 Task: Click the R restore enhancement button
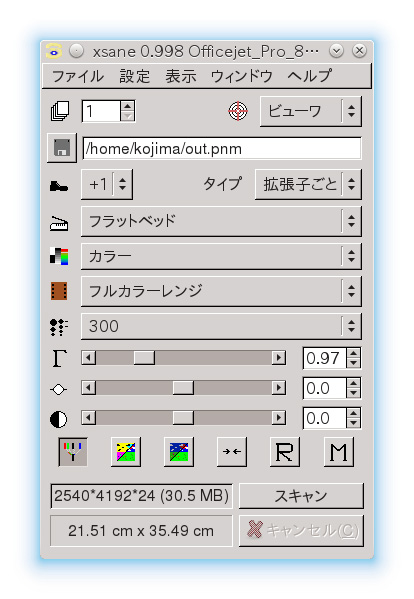(285, 452)
